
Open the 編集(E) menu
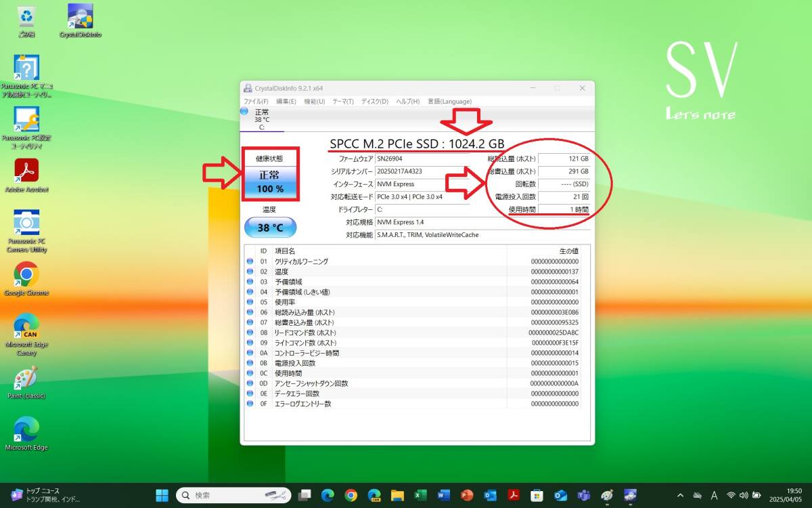pyautogui.click(x=286, y=102)
